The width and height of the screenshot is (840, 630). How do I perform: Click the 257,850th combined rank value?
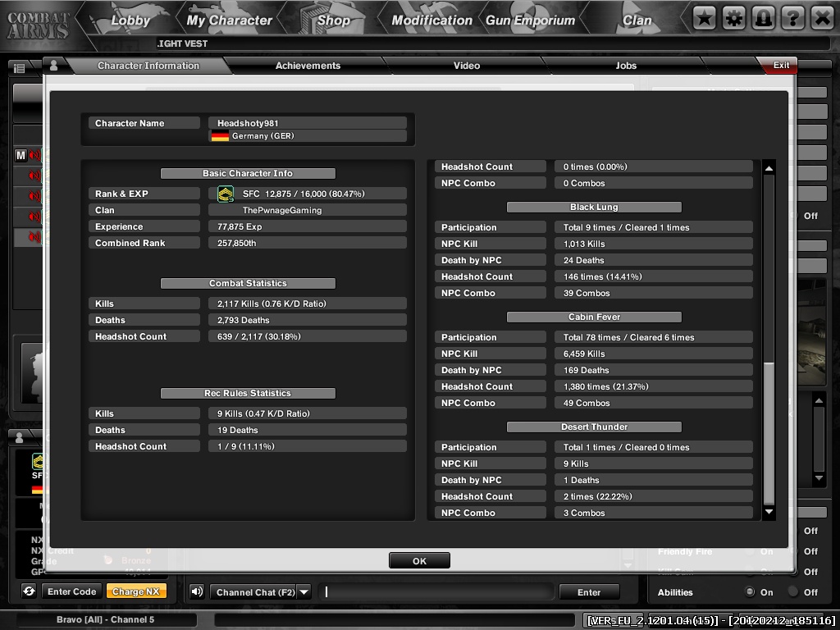[237, 243]
